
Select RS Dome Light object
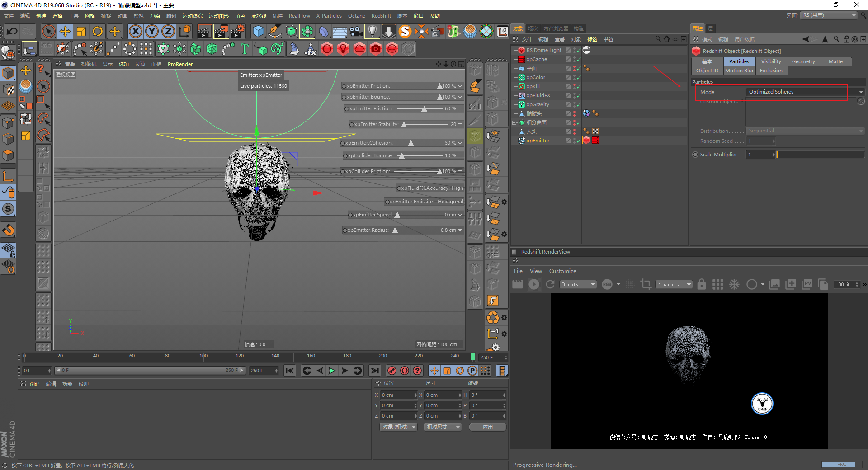pos(544,50)
